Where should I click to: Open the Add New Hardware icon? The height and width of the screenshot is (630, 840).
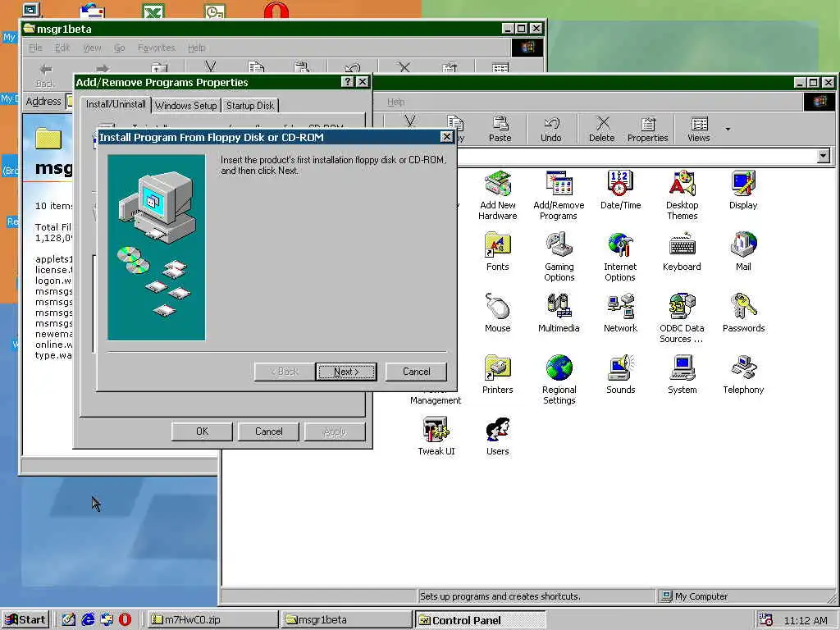click(x=498, y=195)
